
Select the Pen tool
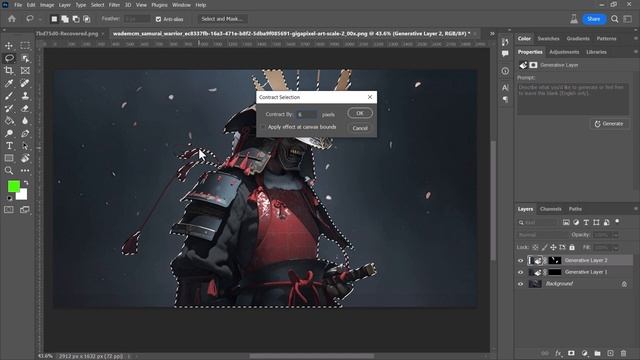25,133
